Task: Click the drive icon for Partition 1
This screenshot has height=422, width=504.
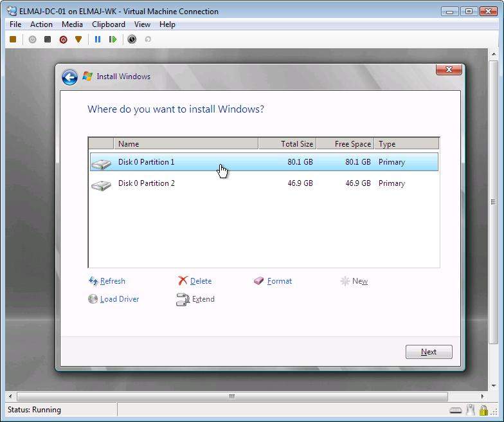Action: pyautogui.click(x=102, y=163)
